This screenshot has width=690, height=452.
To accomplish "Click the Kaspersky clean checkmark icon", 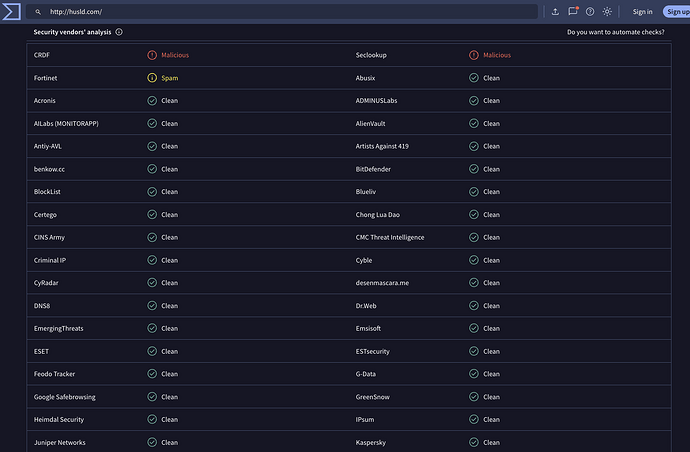I will coord(474,442).
